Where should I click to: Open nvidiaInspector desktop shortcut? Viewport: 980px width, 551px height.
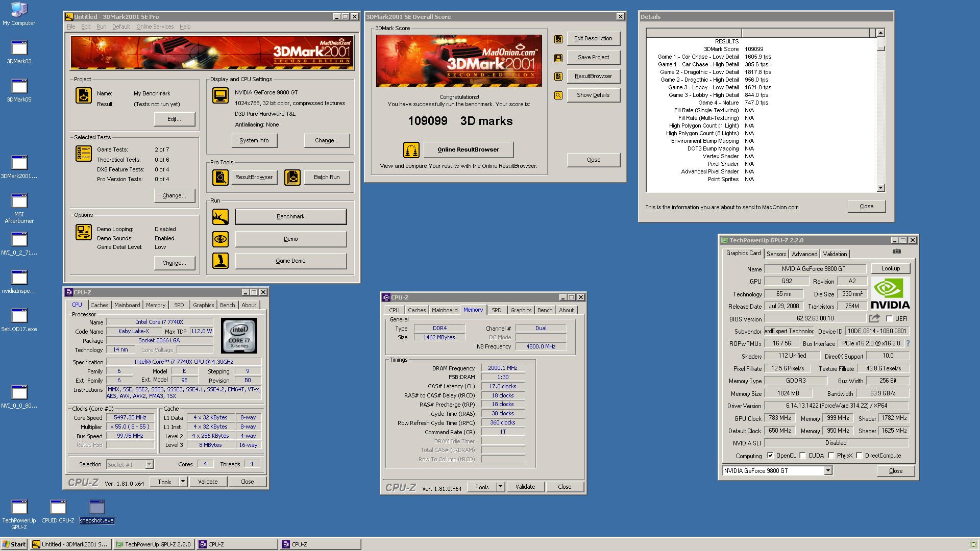point(19,282)
